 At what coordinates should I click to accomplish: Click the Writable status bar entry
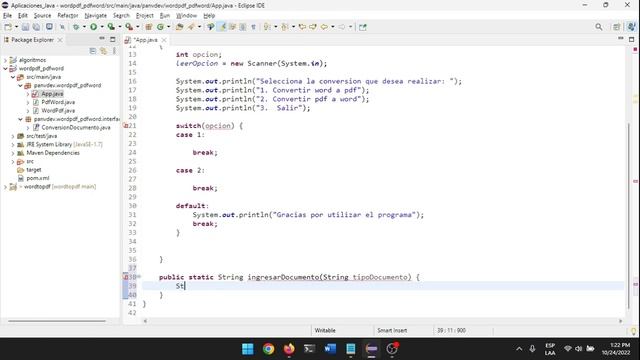tap(325, 331)
